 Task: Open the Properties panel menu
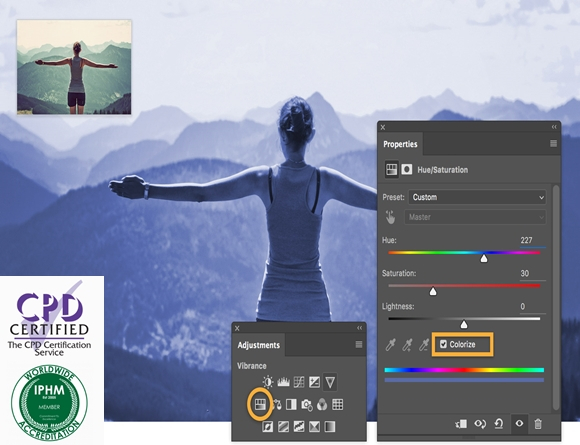pyautogui.click(x=553, y=144)
